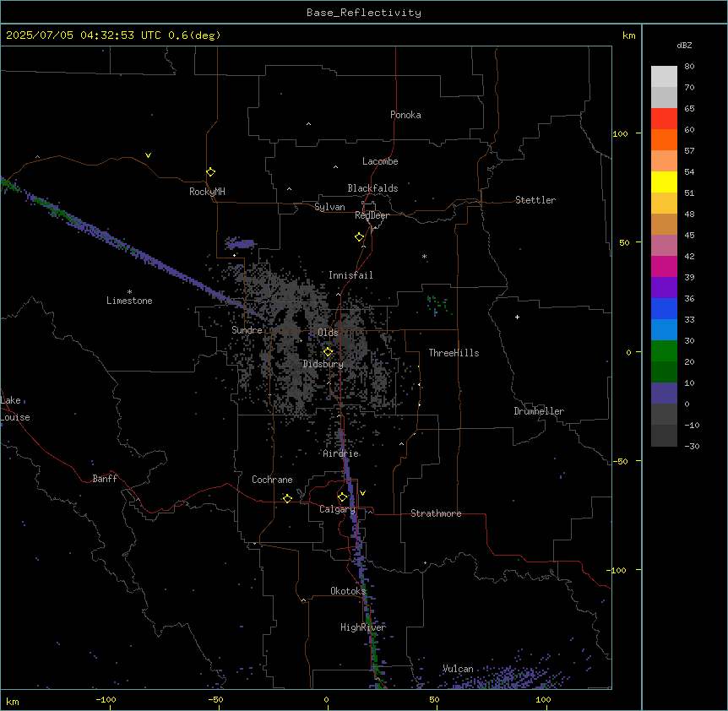Click the Louise label at left edge

click(x=15, y=417)
